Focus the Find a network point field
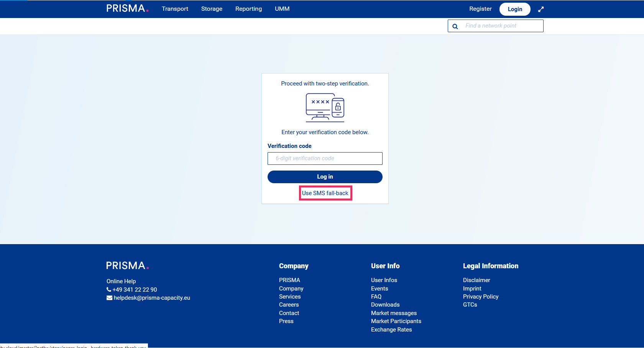The width and height of the screenshot is (644, 348). [x=502, y=26]
